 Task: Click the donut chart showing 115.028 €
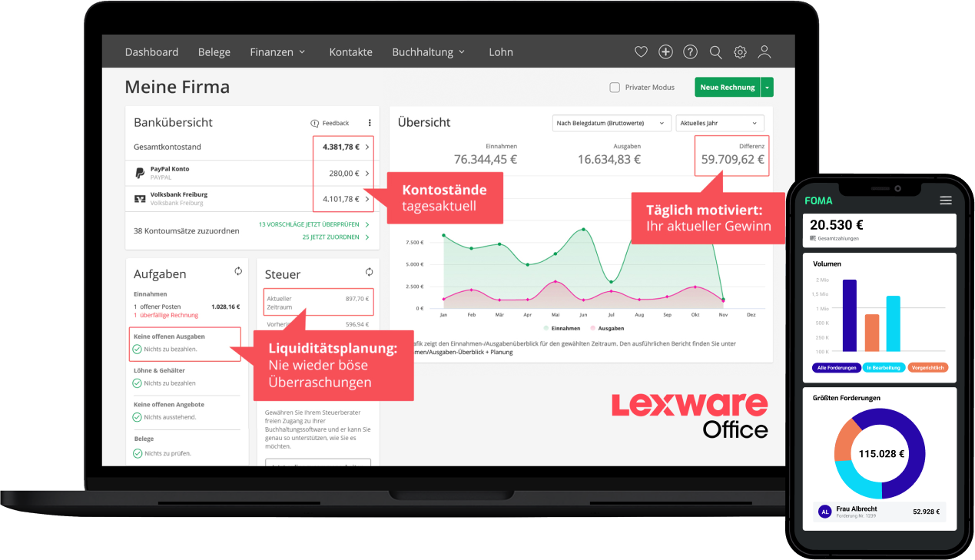click(x=880, y=453)
